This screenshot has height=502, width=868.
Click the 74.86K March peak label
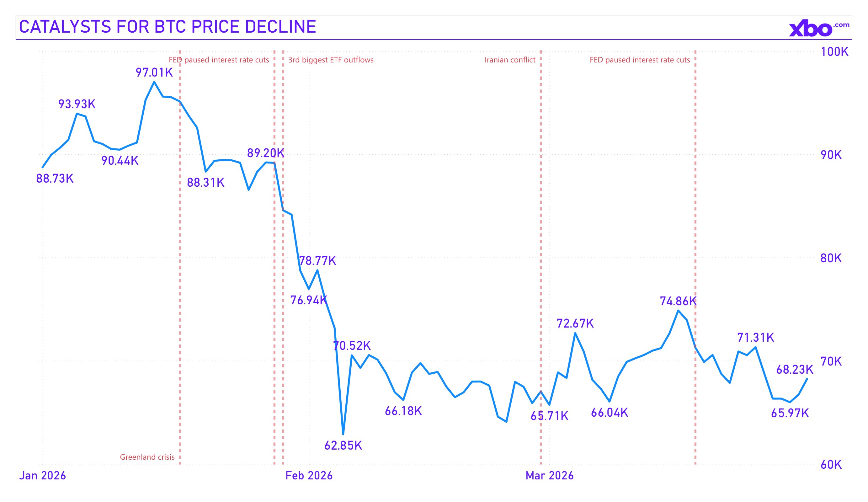coord(678,302)
